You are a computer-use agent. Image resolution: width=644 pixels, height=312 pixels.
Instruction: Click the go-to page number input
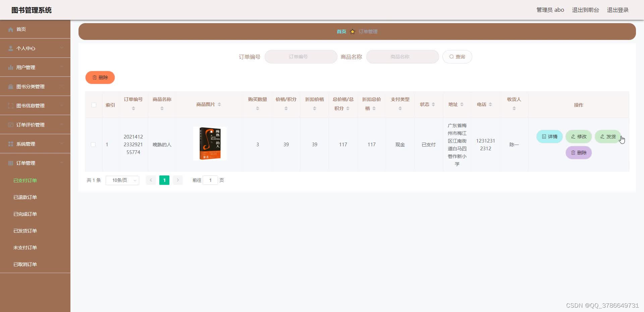point(210,180)
